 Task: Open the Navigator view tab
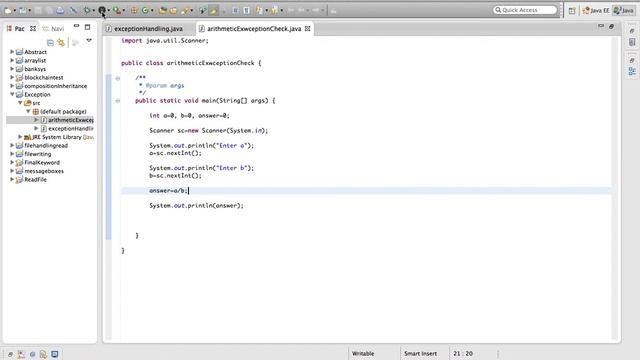tap(53, 29)
